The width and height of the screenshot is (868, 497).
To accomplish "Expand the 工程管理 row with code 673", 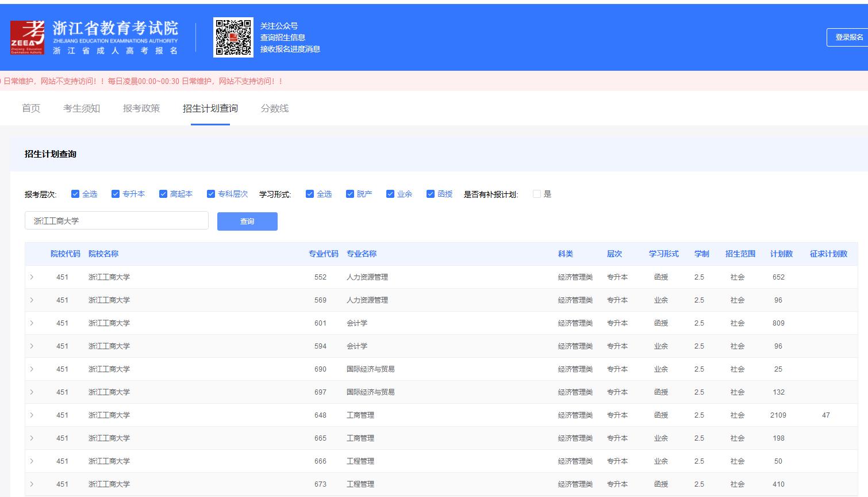I will coord(32,484).
